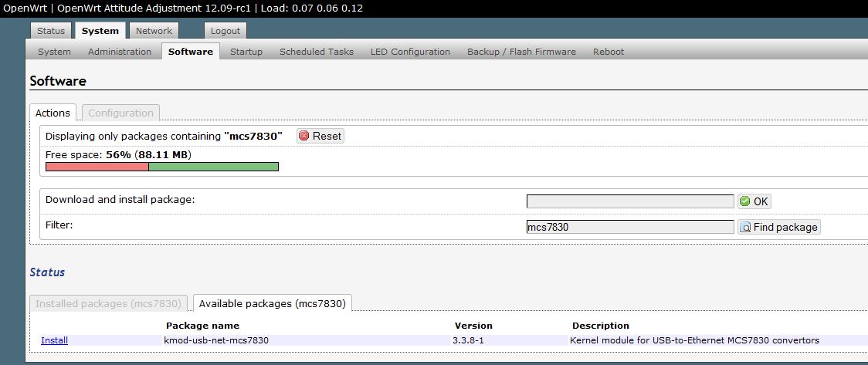Select the Software submenu tab
This screenshot has width=868, height=365.
point(191,52)
